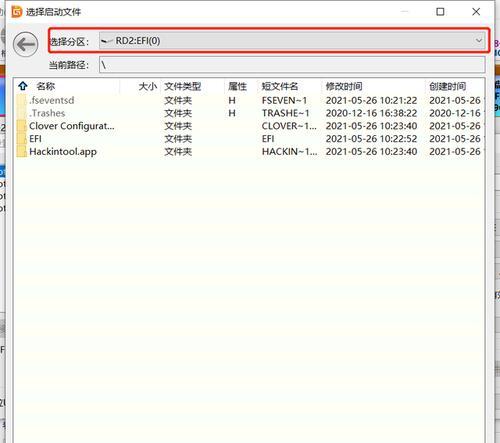This screenshot has height=443, width=500.
Task: Open the partition selection dropdown arrow
Action: (x=479, y=41)
